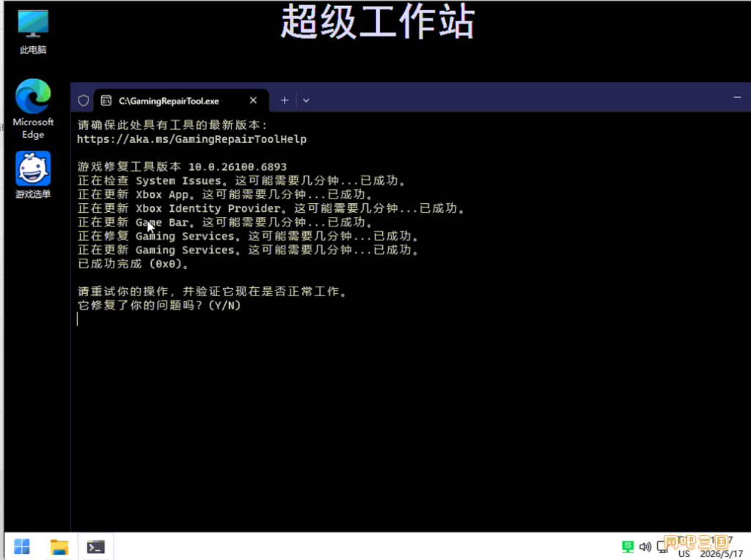Click the text 请重试你的操作
This screenshot has height=560, width=751.
122,292
